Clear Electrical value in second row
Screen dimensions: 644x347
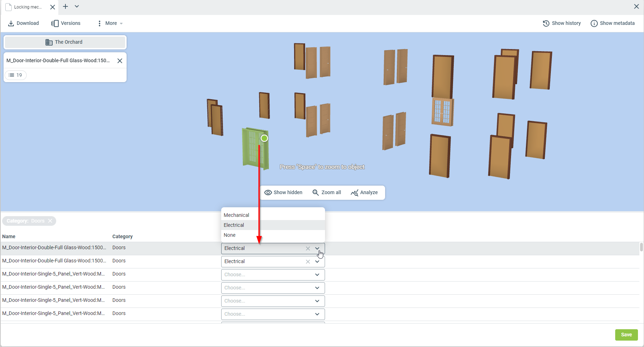click(x=308, y=262)
